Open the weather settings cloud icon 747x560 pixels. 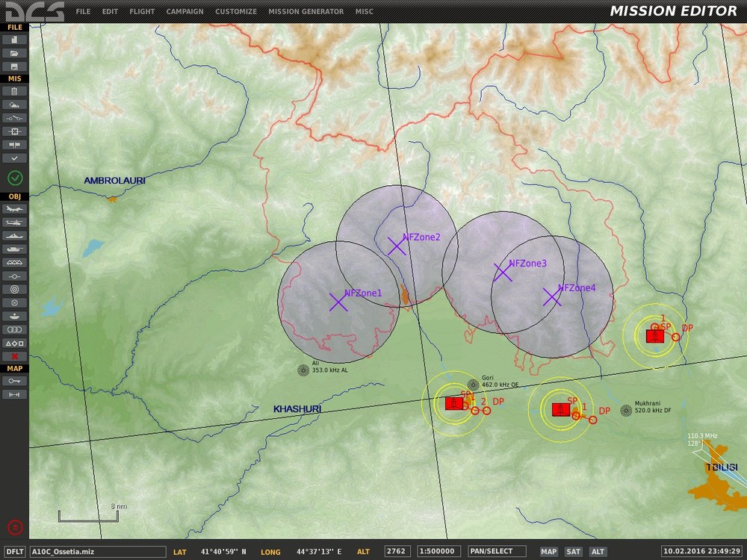(14, 105)
